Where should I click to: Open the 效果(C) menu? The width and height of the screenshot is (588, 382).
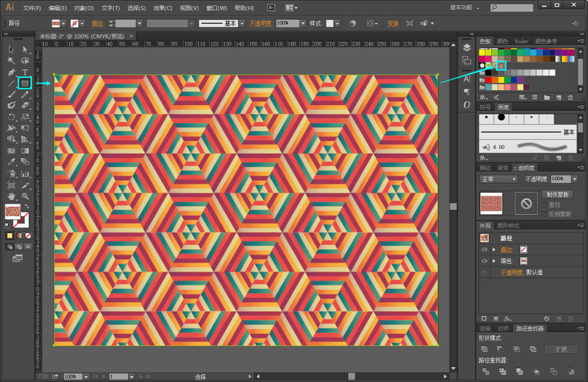point(163,8)
